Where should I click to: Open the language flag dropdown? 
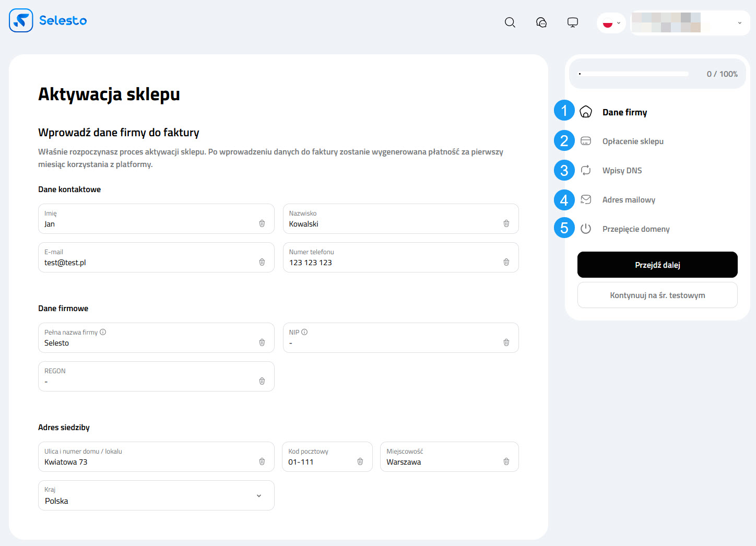611,23
